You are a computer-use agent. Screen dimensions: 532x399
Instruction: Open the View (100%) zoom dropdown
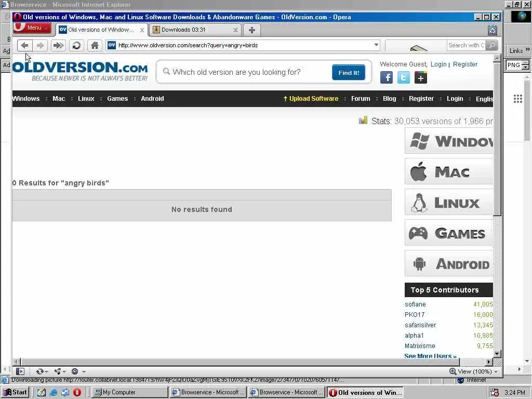pyautogui.click(x=474, y=371)
